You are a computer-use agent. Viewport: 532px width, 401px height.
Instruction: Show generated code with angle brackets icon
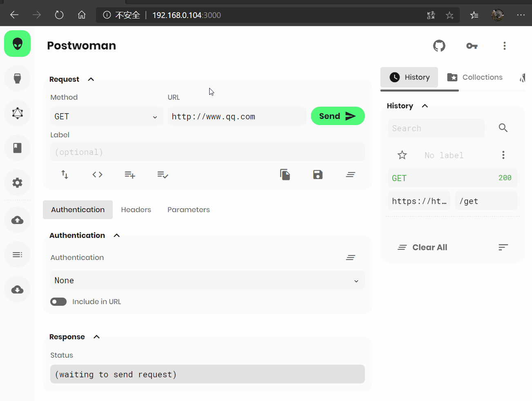(97, 175)
